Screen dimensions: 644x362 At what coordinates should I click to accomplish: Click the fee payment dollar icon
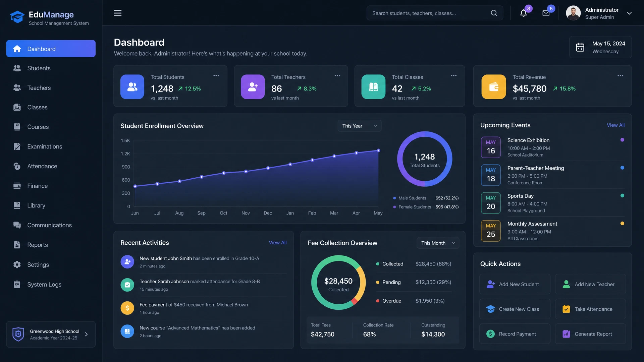127,308
